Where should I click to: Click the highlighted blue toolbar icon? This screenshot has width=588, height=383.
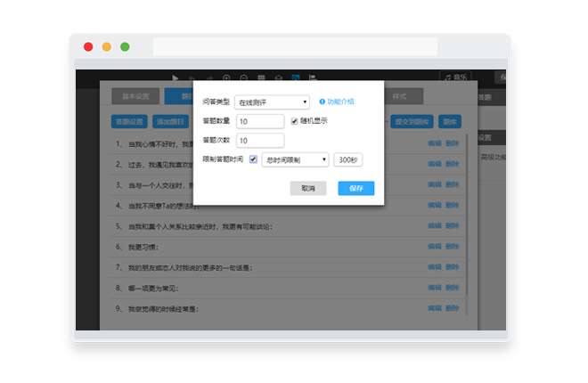tap(296, 77)
